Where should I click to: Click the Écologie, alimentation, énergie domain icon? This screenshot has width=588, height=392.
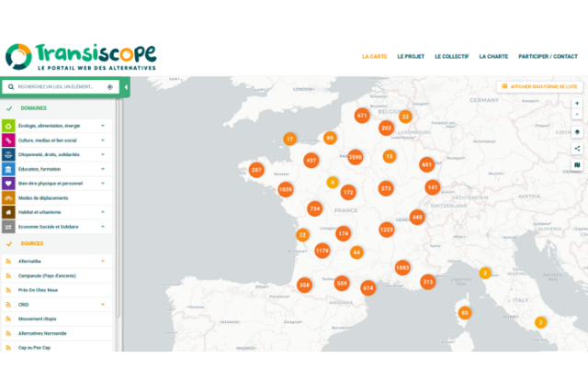8,126
